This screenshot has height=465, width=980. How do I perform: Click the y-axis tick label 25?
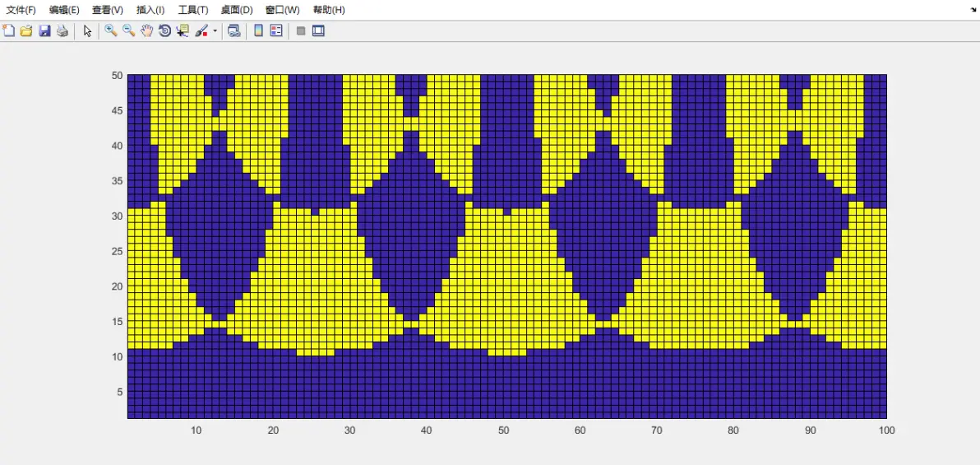coord(117,251)
